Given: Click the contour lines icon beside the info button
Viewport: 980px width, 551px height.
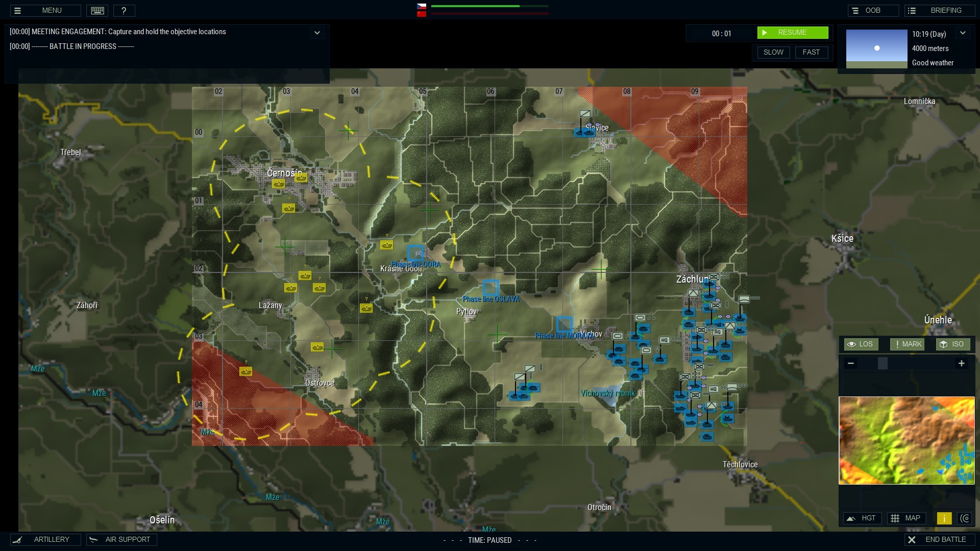Looking at the screenshot, I should [x=966, y=518].
